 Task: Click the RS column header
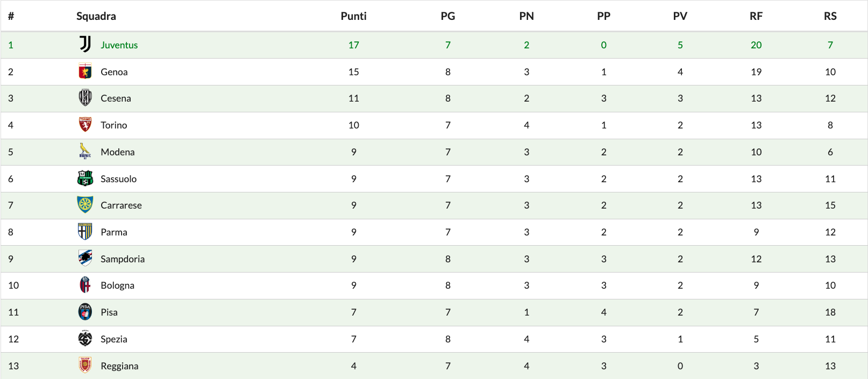(830, 16)
